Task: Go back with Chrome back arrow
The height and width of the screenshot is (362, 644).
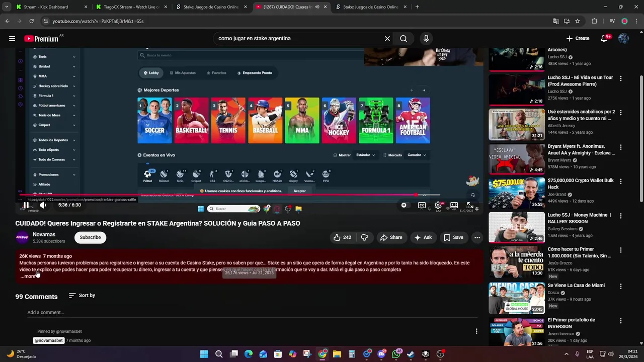Action: [x=7, y=21]
